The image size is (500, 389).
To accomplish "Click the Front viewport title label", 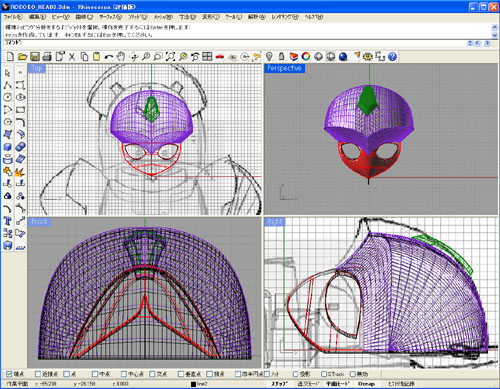I will tap(39, 222).
